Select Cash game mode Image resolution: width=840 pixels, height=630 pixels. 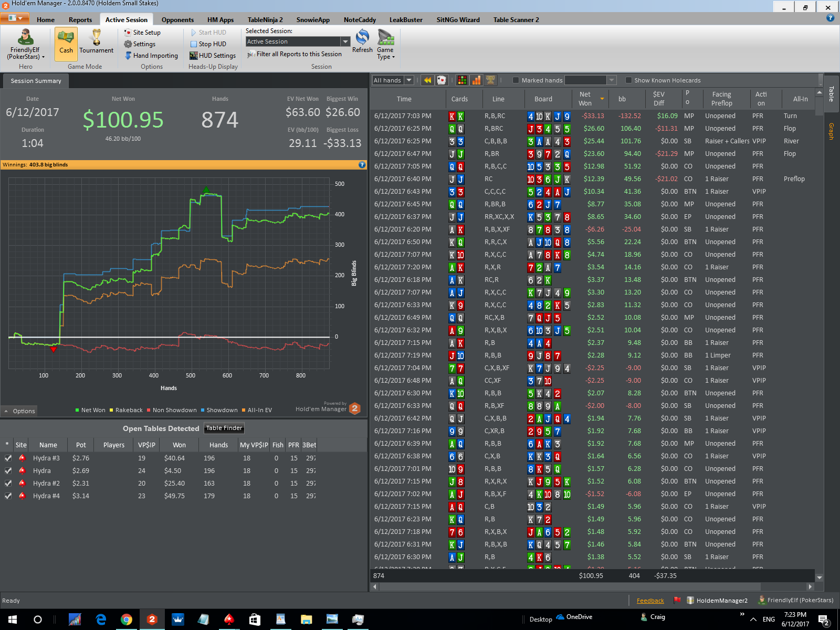[x=66, y=43]
